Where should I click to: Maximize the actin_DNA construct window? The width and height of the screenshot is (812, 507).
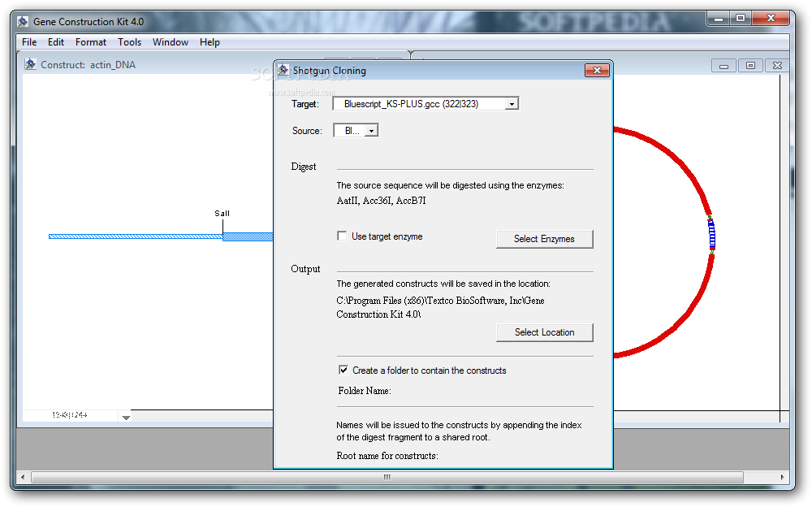[750, 65]
